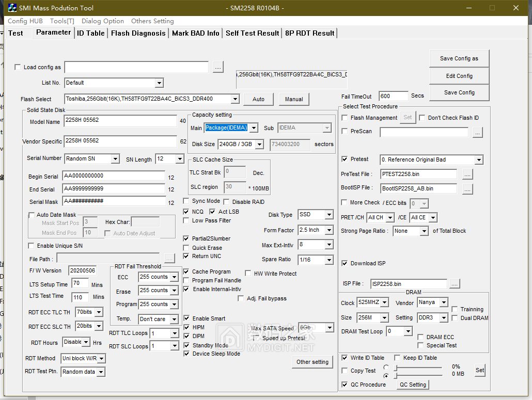Browse for PreScan file button

477,133
